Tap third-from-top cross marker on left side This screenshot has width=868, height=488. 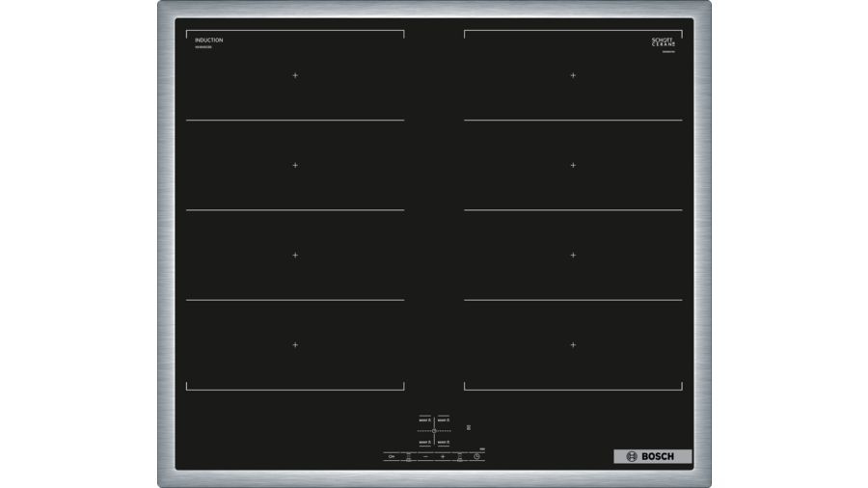click(295, 256)
